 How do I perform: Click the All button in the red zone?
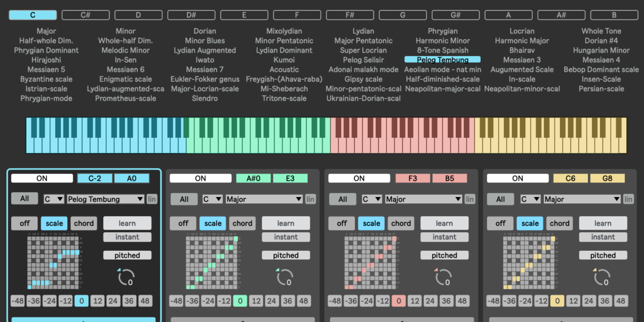click(343, 199)
